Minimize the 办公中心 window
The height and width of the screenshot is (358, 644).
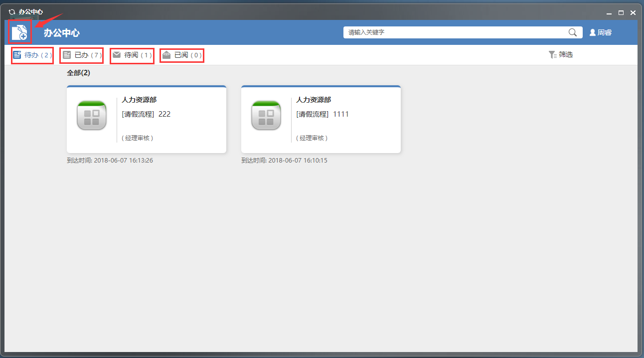609,12
